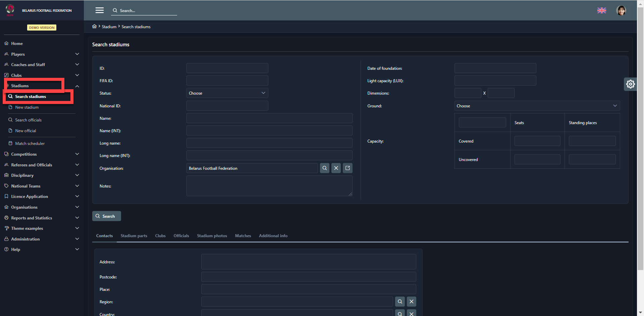Open Match scheduler from sidebar
This screenshot has width=644, height=316.
[x=30, y=144]
